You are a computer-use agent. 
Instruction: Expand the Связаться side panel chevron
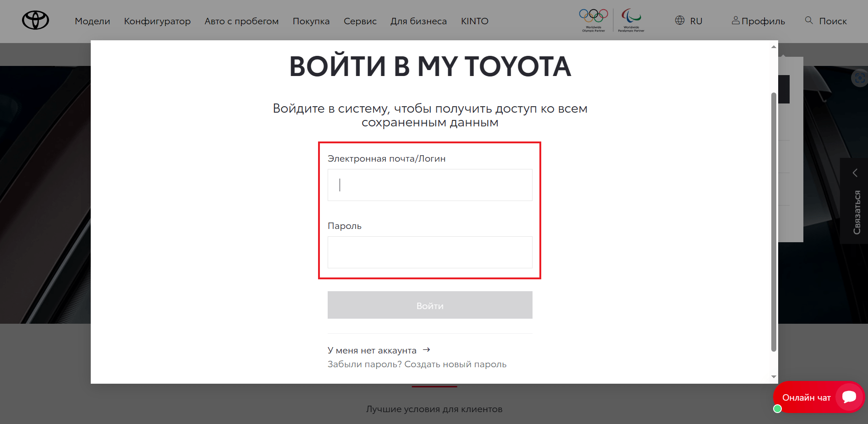click(855, 173)
